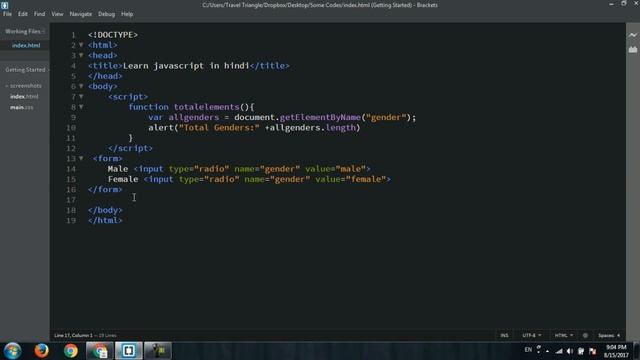Open the Help menu
This screenshot has width=640, height=360.
(x=127, y=14)
